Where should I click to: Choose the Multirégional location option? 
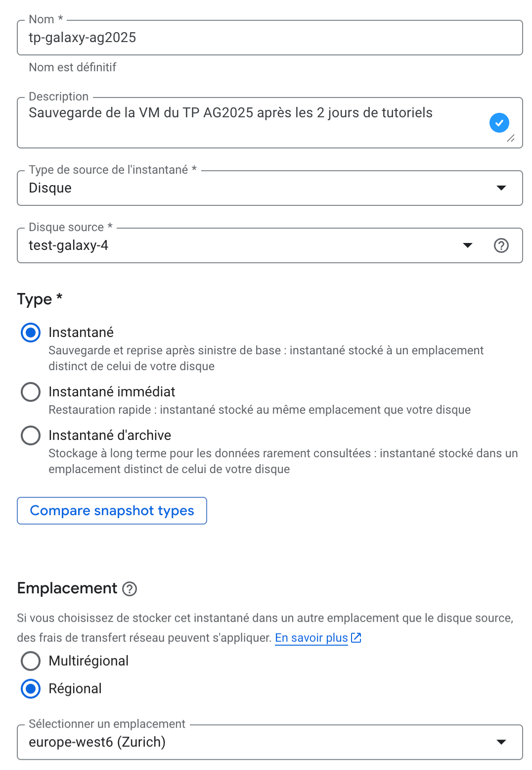coord(30,661)
